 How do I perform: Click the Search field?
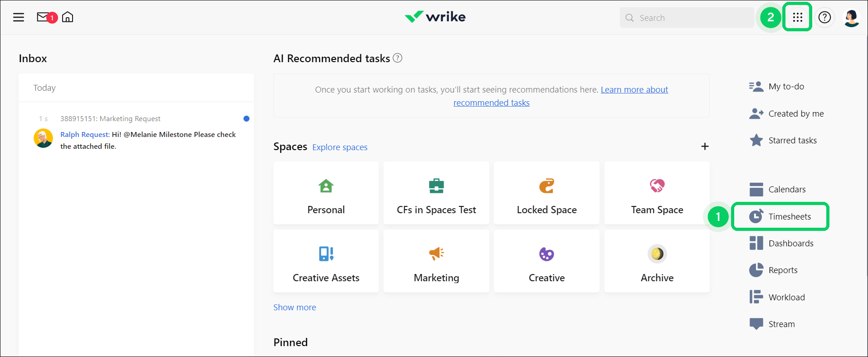click(x=687, y=18)
